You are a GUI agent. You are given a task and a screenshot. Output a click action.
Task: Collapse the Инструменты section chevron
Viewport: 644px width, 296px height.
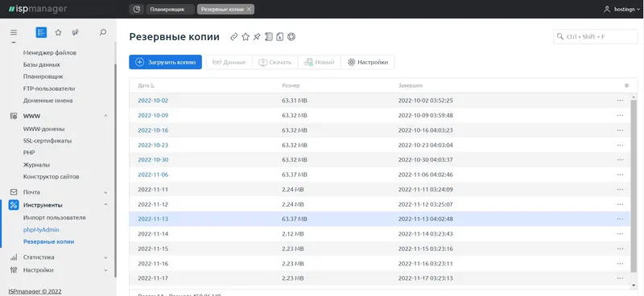point(105,205)
